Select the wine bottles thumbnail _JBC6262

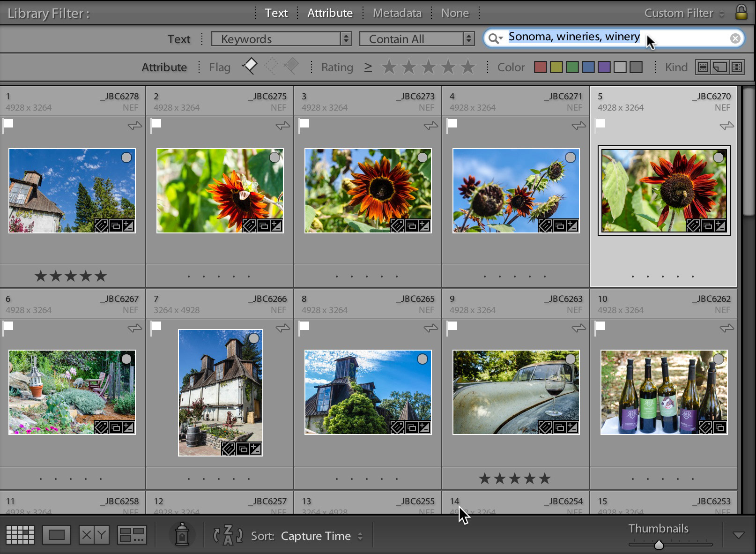(x=664, y=392)
